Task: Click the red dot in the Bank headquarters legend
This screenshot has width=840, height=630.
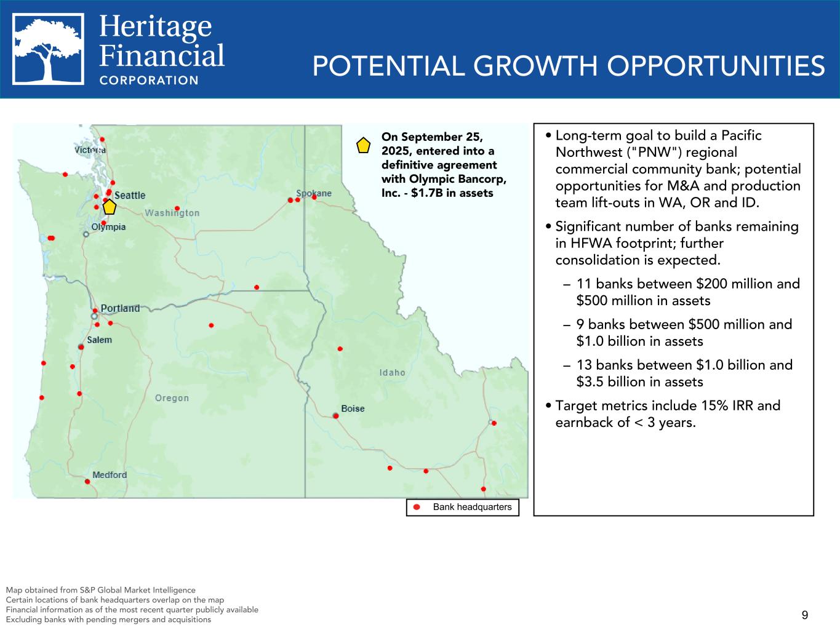Action: [x=417, y=507]
